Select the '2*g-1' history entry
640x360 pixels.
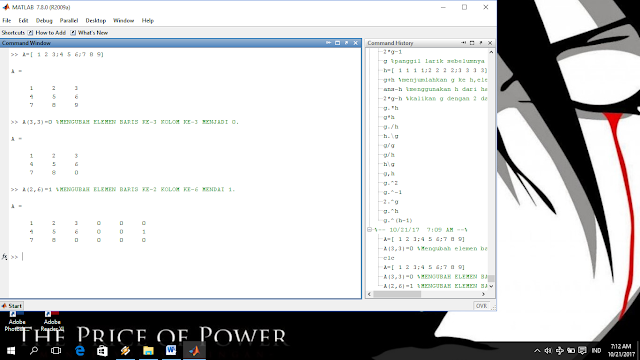tap(393, 52)
